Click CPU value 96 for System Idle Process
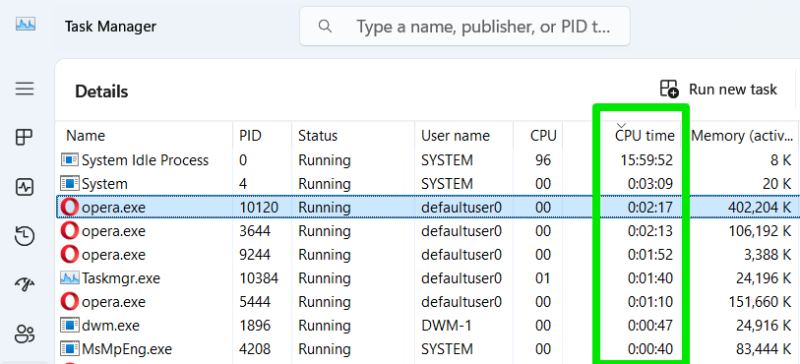This screenshot has width=800, height=364. click(543, 160)
